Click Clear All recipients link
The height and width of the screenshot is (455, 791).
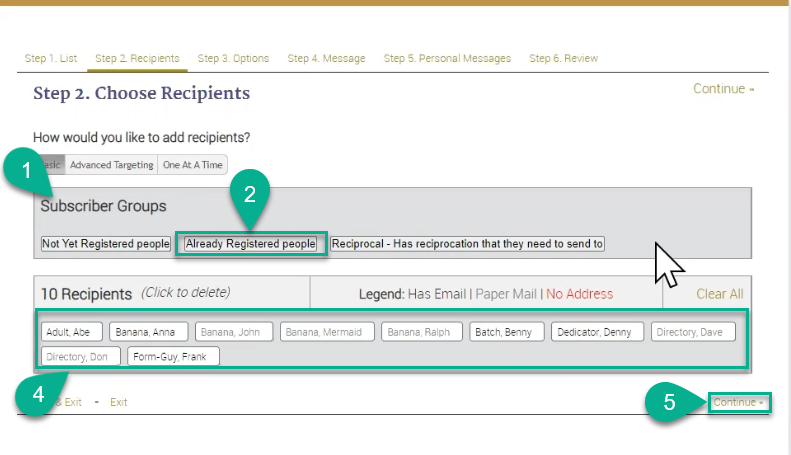coord(719,294)
